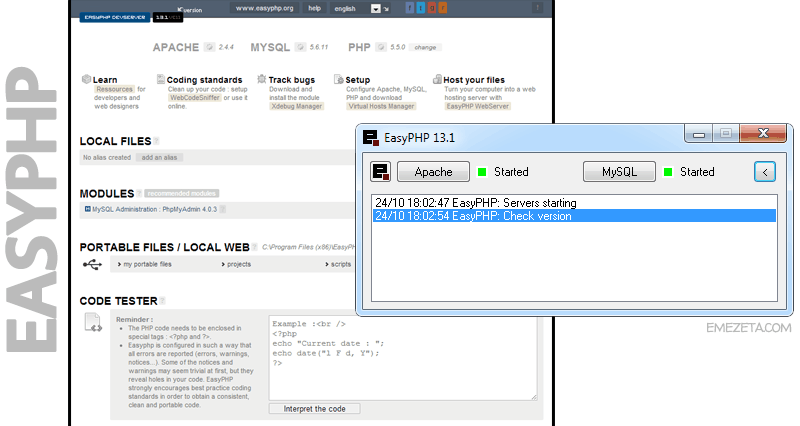The width and height of the screenshot is (800, 426).
Task: Click the settings icon next to MYSQL
Action: [x=301, y=47]
